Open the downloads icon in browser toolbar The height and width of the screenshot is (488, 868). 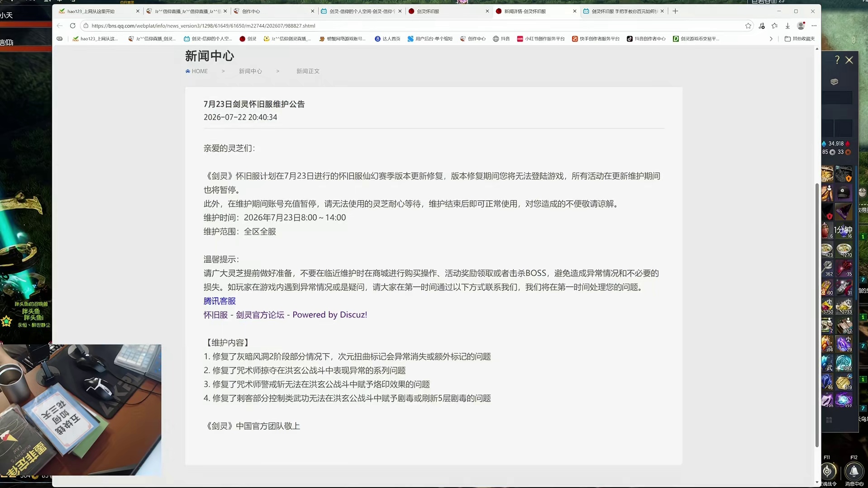point(787,26)
